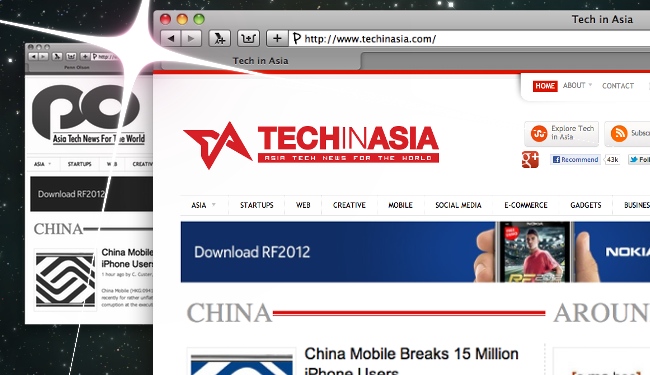This screenshot has width=650, height=375.
Task: Click the 43k recommend count
Action: 612,160
